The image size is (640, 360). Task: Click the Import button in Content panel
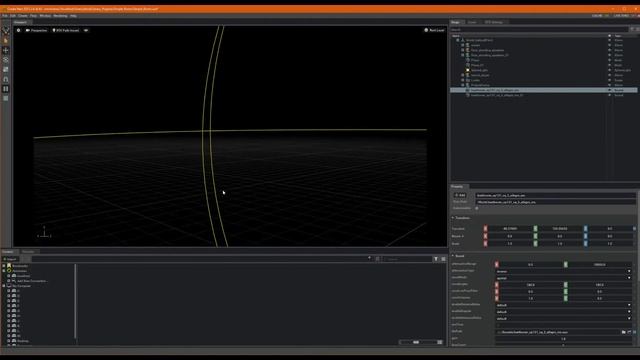10,259
